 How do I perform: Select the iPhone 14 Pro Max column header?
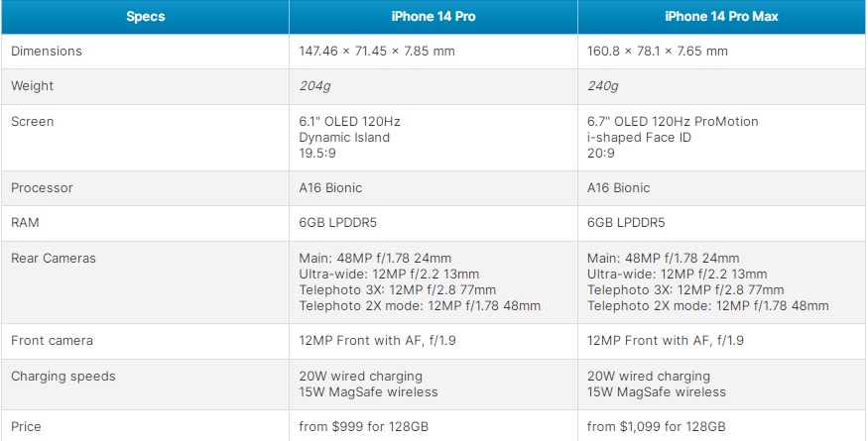[x=721, y=17]
